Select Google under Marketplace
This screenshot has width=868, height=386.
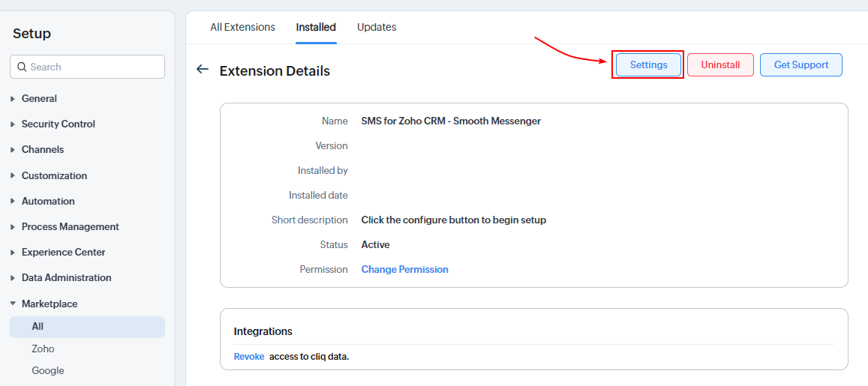click(47, 370)
